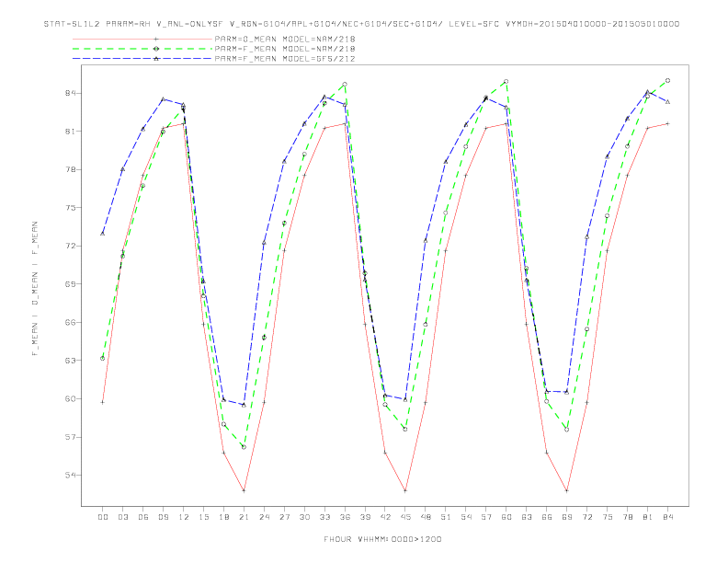Click x-axis tick label 12
Screen dimensions: 728x563
184,517
